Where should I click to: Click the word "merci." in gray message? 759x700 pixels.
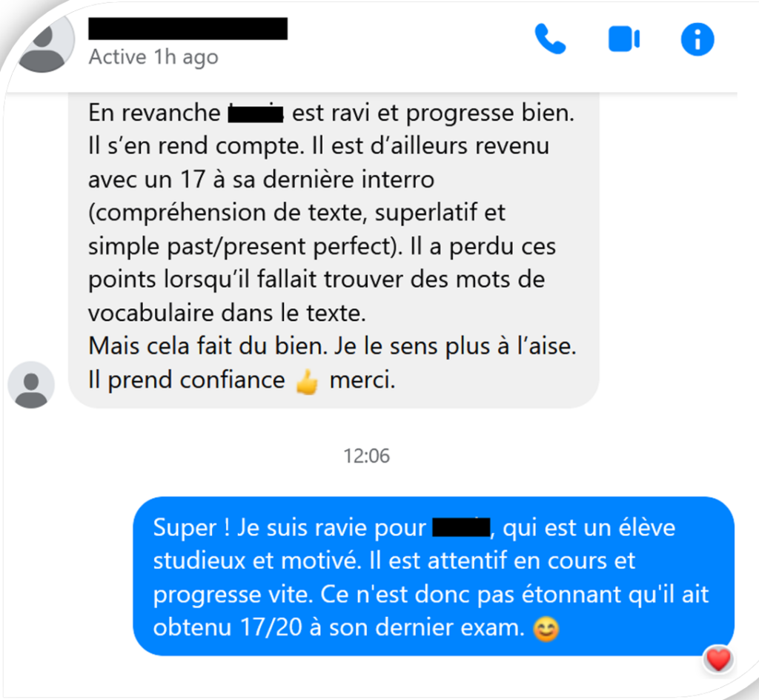362,380
